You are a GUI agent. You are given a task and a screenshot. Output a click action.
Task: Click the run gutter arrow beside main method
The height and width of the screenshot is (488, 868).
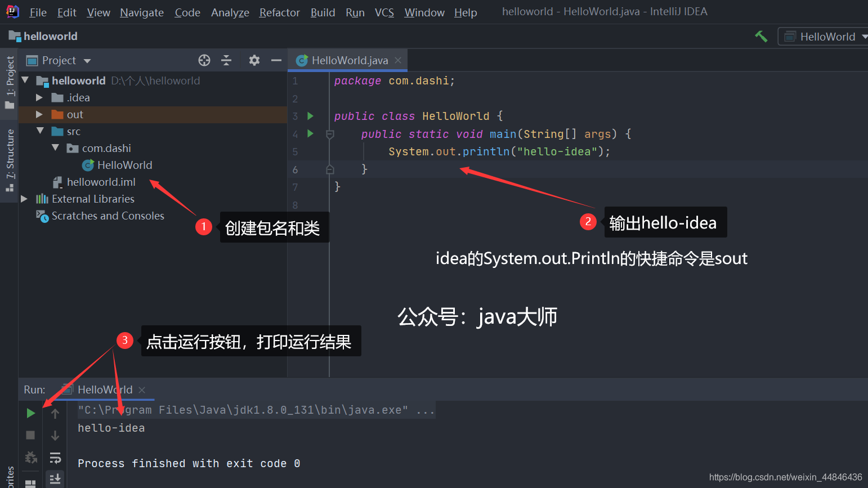[x=310, y=133]
